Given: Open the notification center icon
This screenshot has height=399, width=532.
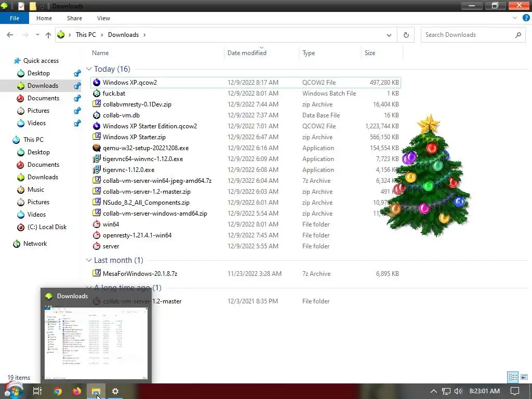Looking at the screenshot, I should click(515, 391).
